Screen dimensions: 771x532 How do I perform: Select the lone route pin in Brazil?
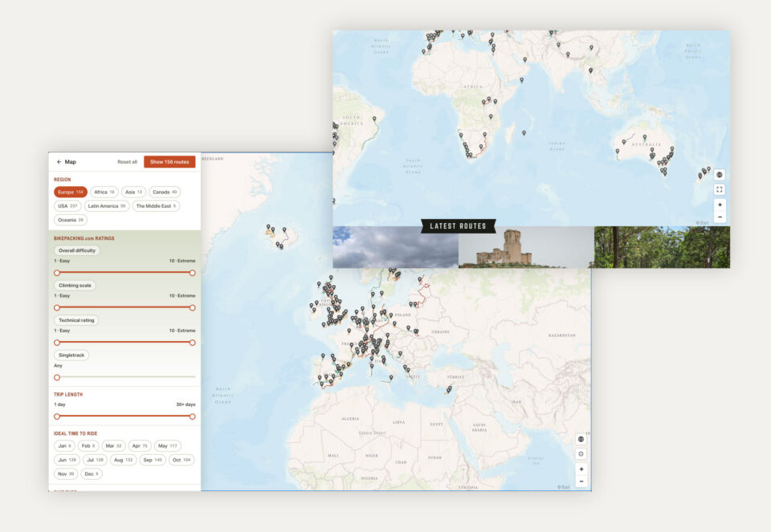tap(374, 119)
